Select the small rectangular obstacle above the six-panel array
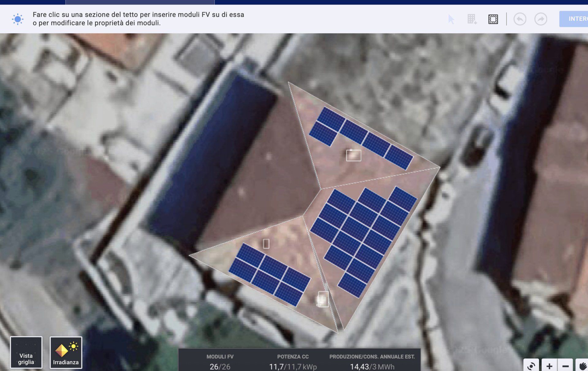 coord(266,244)
